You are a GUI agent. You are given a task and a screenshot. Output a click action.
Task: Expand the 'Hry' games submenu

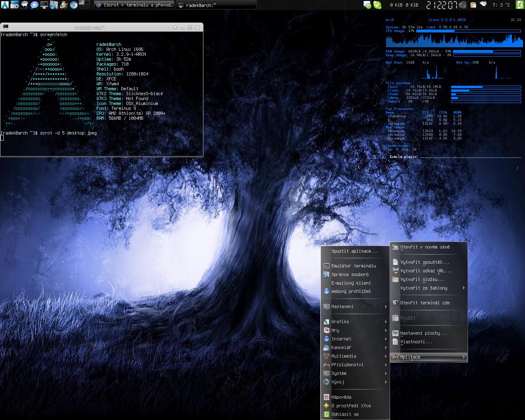354,330
